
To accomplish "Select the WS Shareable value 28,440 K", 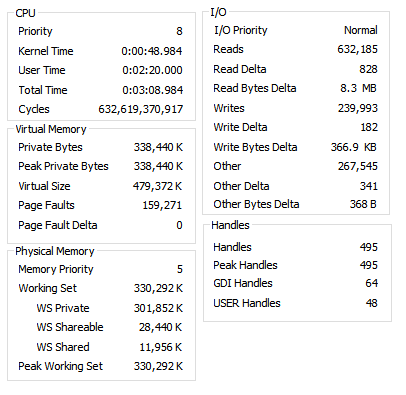I will click(x=161, y=327).
